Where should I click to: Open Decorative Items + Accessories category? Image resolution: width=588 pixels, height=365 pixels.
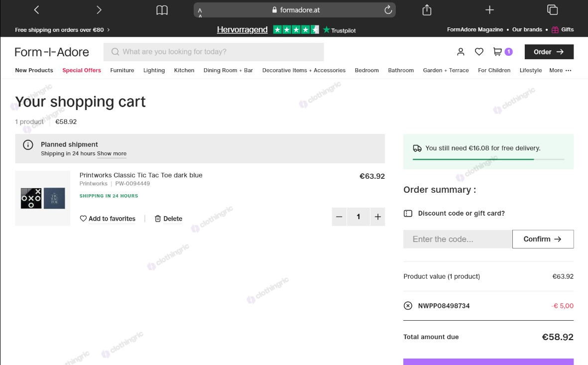304,70
